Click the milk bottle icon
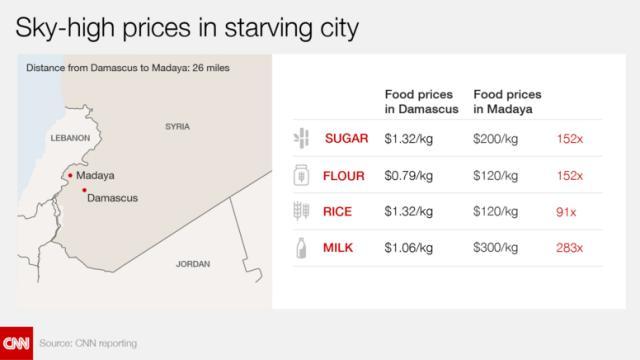This screenshot has width=640, height=360. [301, 248]
